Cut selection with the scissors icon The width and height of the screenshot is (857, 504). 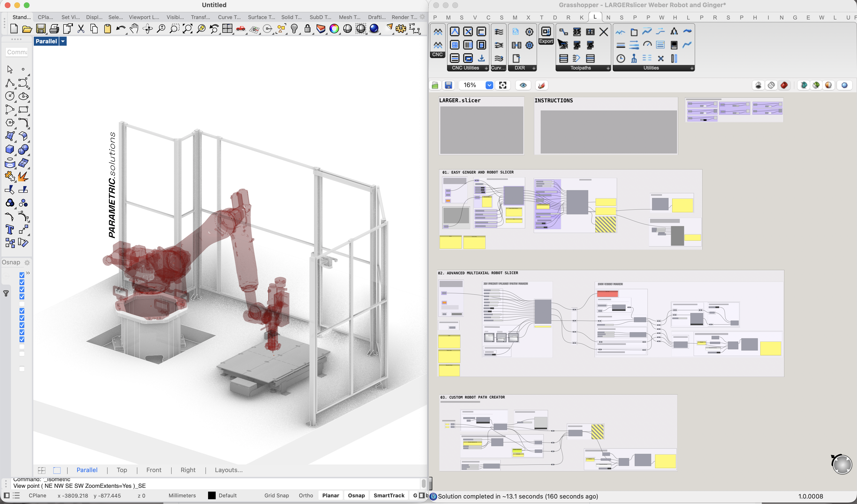coord(81,29)
